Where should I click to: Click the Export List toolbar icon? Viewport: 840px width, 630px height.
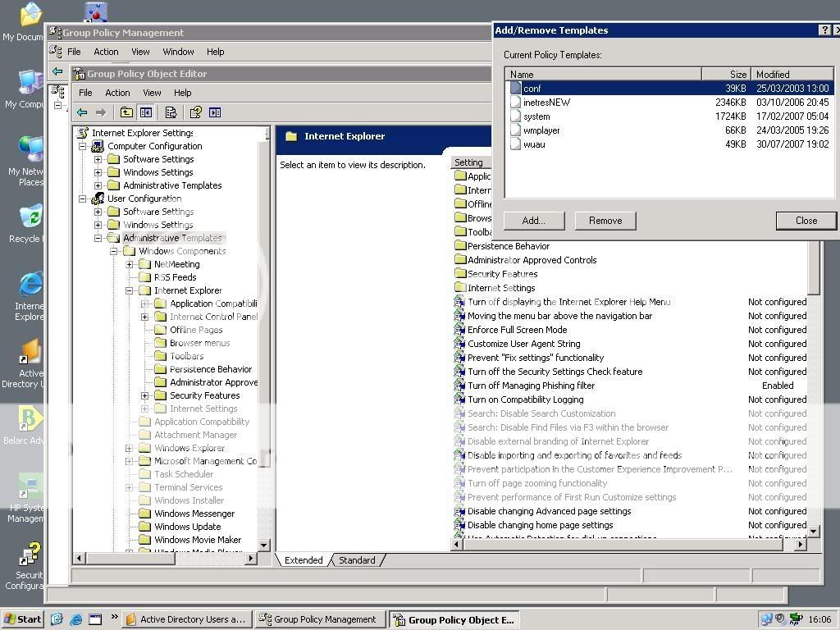[x=171, y=112]
